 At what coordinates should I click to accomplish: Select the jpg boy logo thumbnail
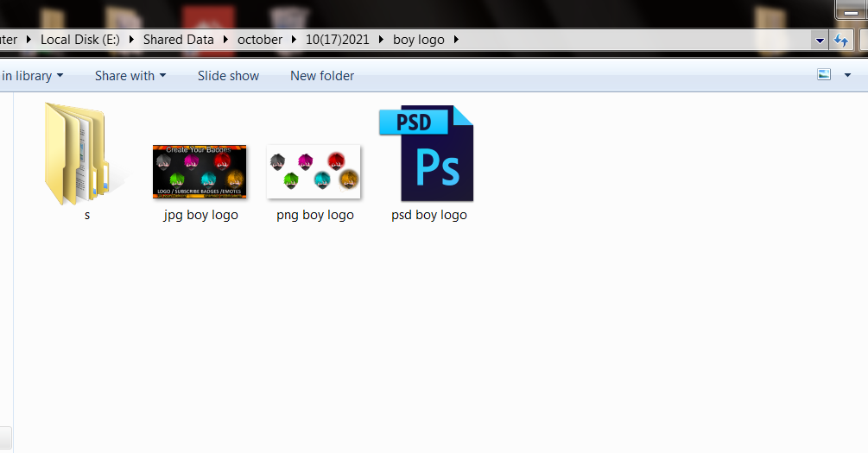coord(200,172)
